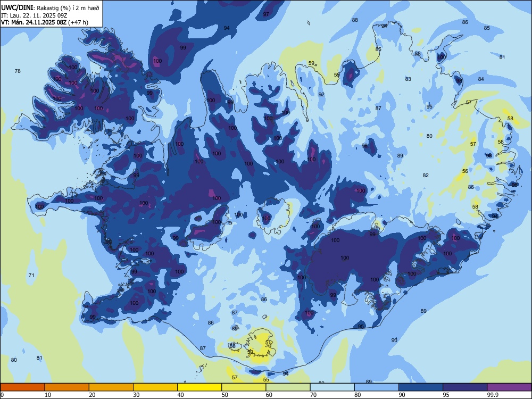This screenshot has width=532, height=399.
Task: Click the humidity value 71 on the map
Action: tap(31, 275)
